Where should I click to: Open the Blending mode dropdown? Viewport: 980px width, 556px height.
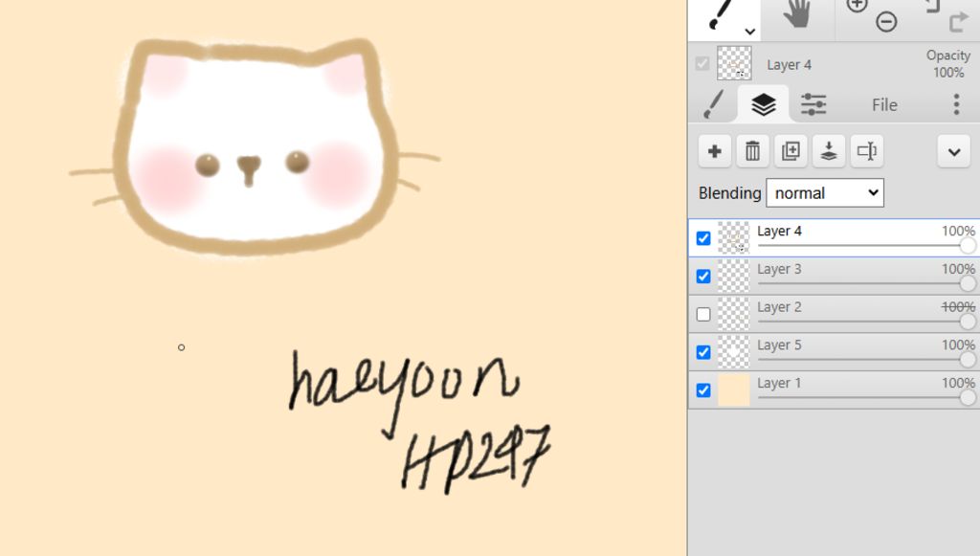[825, 192]
